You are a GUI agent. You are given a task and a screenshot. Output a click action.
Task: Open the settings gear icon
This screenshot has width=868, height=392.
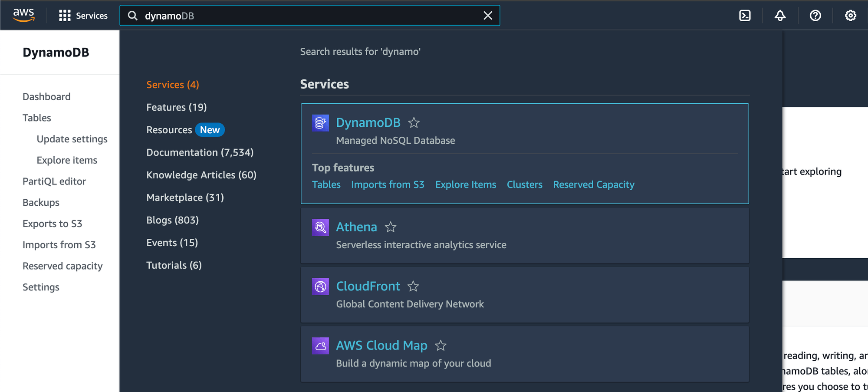[x=850, y=16]
